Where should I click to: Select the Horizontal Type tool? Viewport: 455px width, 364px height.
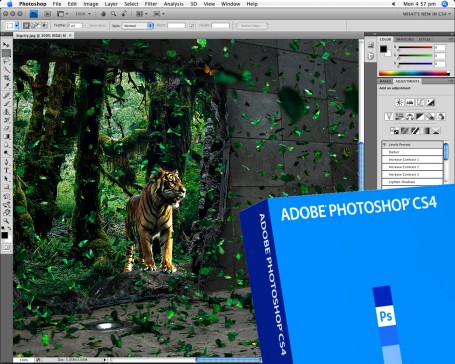point(6,170)
